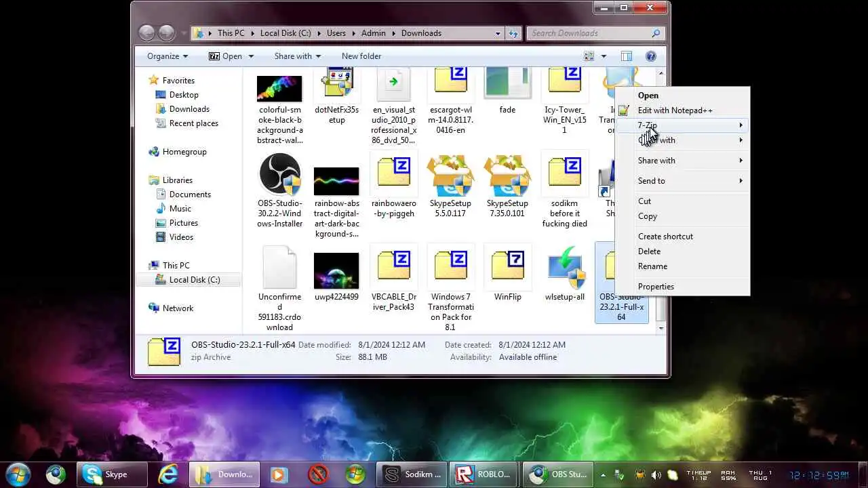Choose Copy from the context menu
868x488 pixels.
(x=682, y=216)
